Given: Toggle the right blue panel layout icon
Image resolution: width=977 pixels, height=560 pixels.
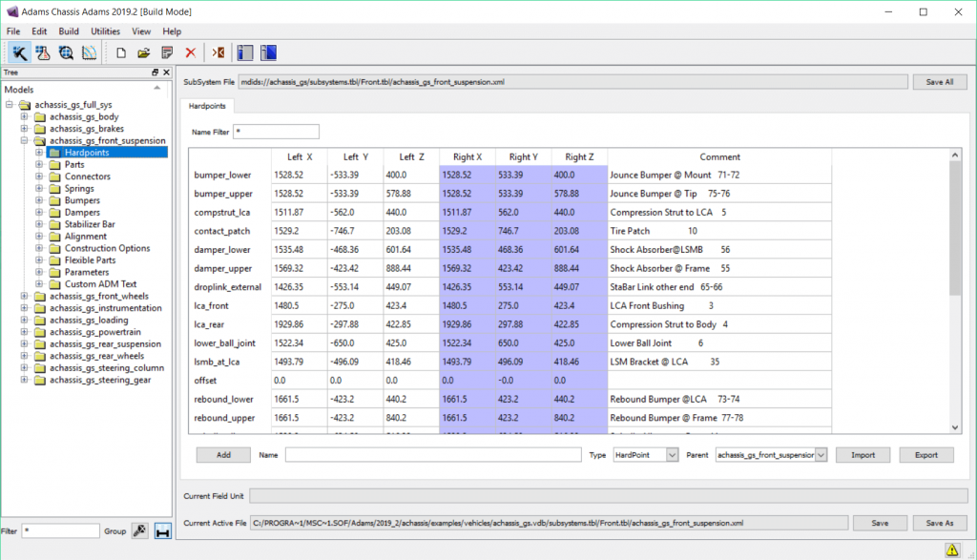Looking at the screenshot, I should click(x=268, y=53).
